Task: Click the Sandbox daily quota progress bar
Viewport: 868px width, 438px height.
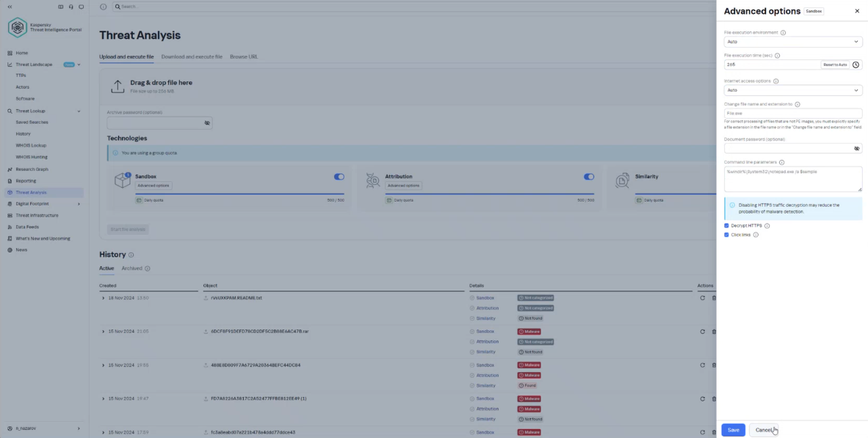Action: pos(239,194)
